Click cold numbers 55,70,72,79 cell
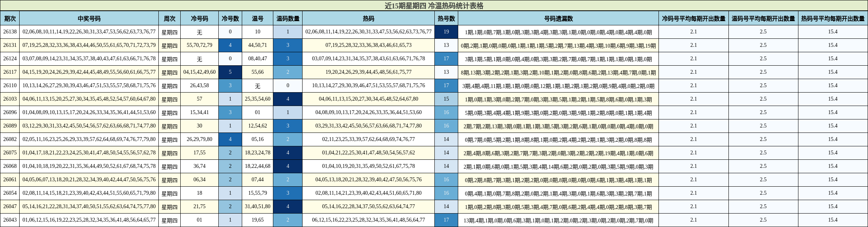This screenshot has width=868, height=227. click(200, 45)
